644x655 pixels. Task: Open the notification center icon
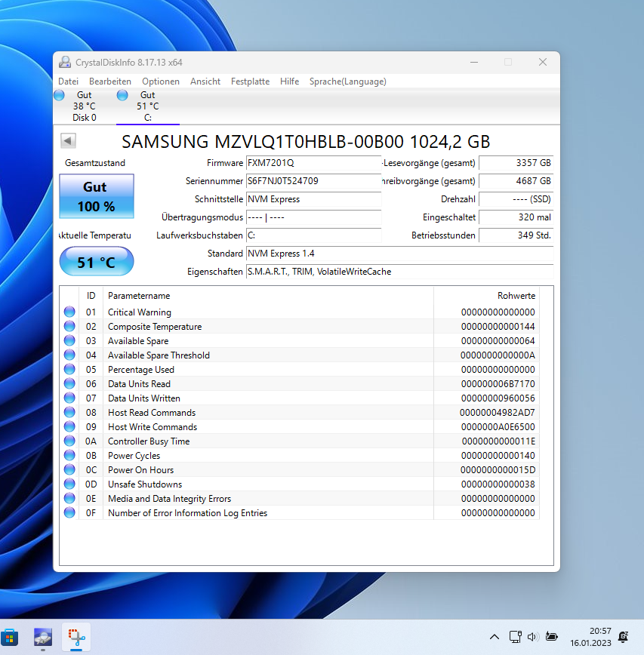tap(623, 637)
